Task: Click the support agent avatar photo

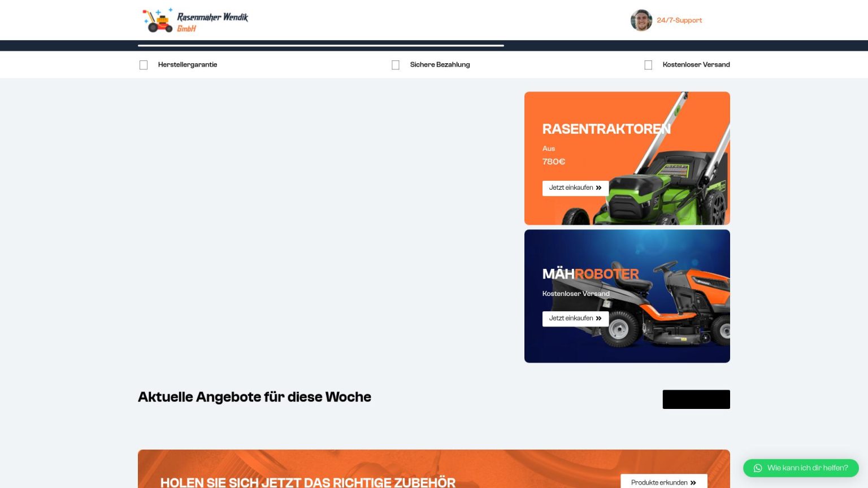Action: tap(641, 20)
